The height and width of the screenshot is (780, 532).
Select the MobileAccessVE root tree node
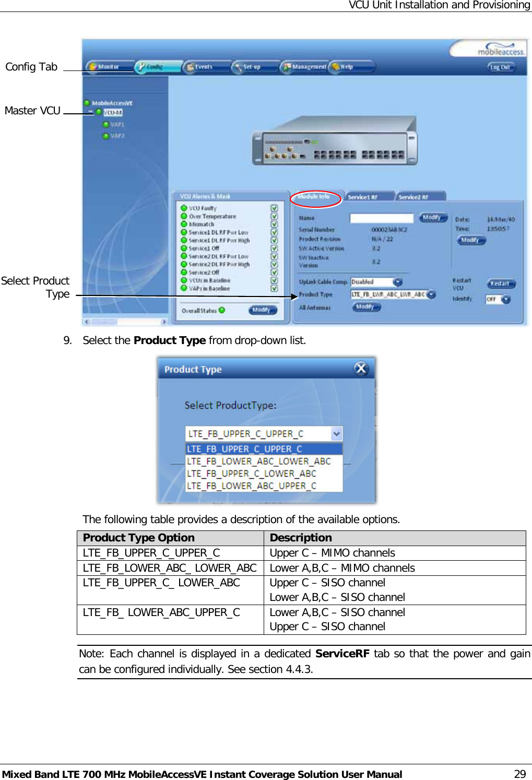click(112, 103)
